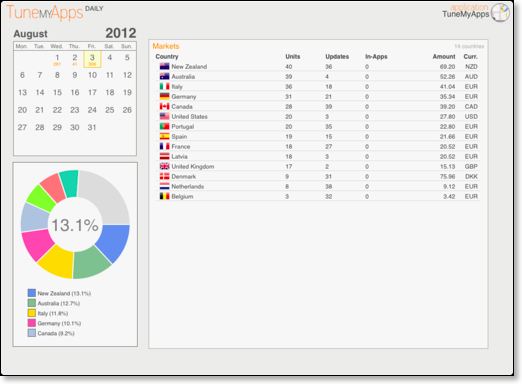Sort table by Amount column header
The width and height of the screenshot is (522, 384).
coord(444,56)
